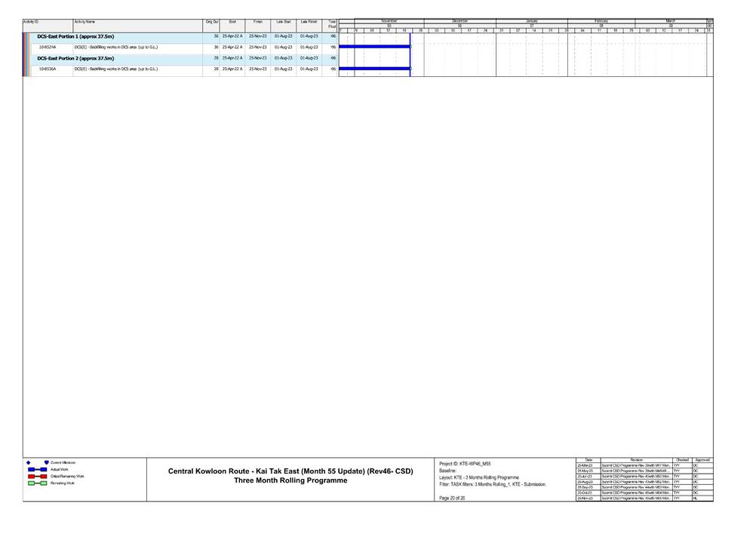The width and height of the screenshot is (756, 534).
Task: Click the March month header in timescale
Action: point(670,21)
